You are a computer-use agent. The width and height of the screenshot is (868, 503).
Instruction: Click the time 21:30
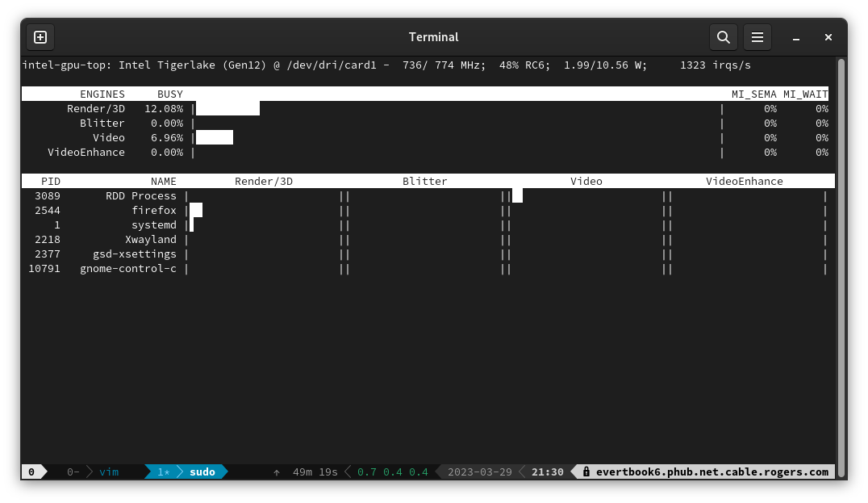pos(548,472)
